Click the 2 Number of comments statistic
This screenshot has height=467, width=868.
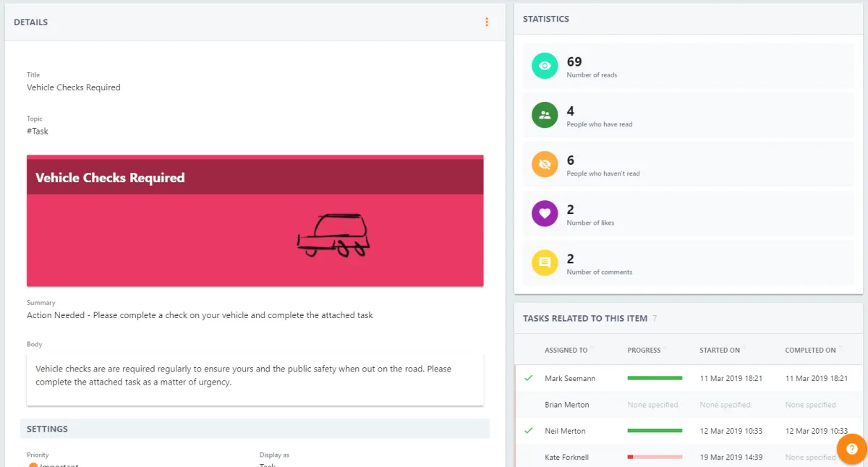[689, 262]
